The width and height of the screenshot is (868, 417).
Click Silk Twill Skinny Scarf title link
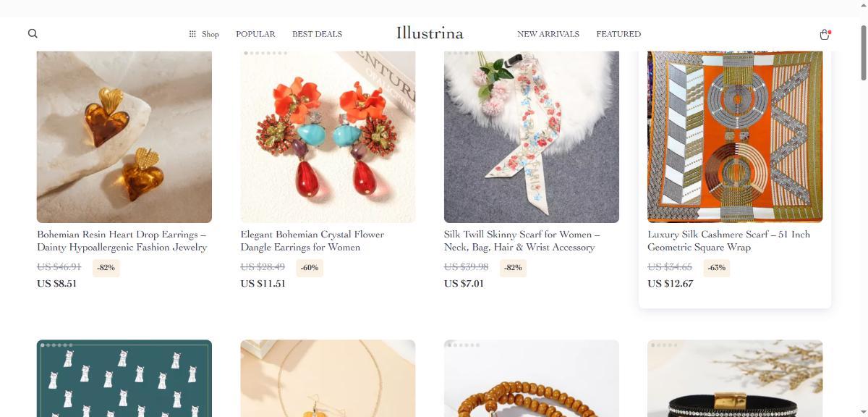click(x=522, y=241)
